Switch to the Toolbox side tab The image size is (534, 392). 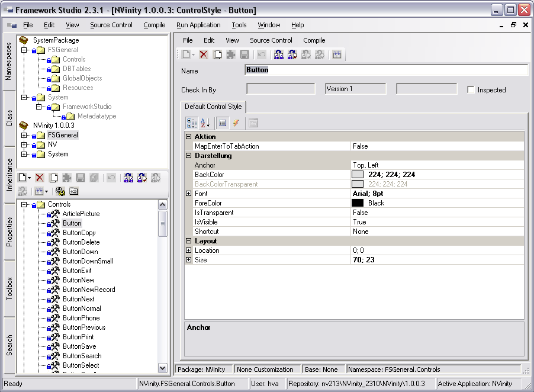tap(8, 289)
